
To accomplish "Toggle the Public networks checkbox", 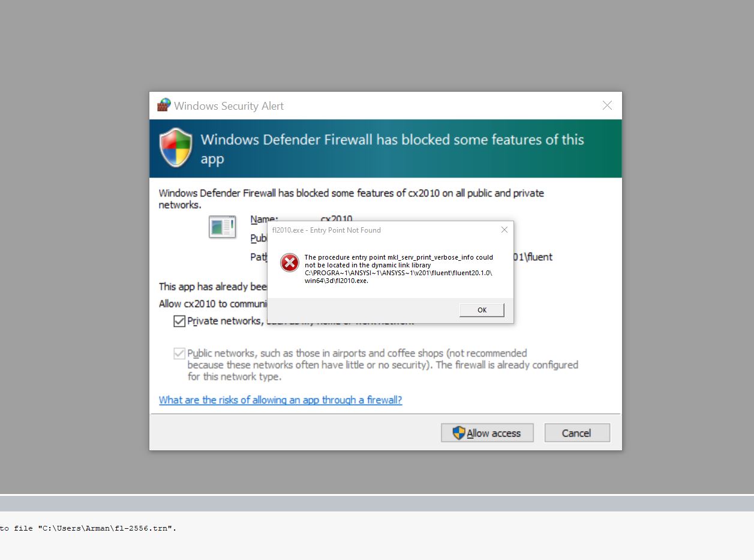I will [179, 354].
